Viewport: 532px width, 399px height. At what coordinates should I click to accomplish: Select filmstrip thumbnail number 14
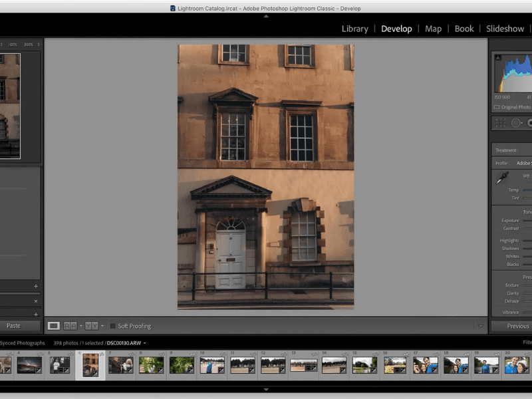(x=334, y=365)
